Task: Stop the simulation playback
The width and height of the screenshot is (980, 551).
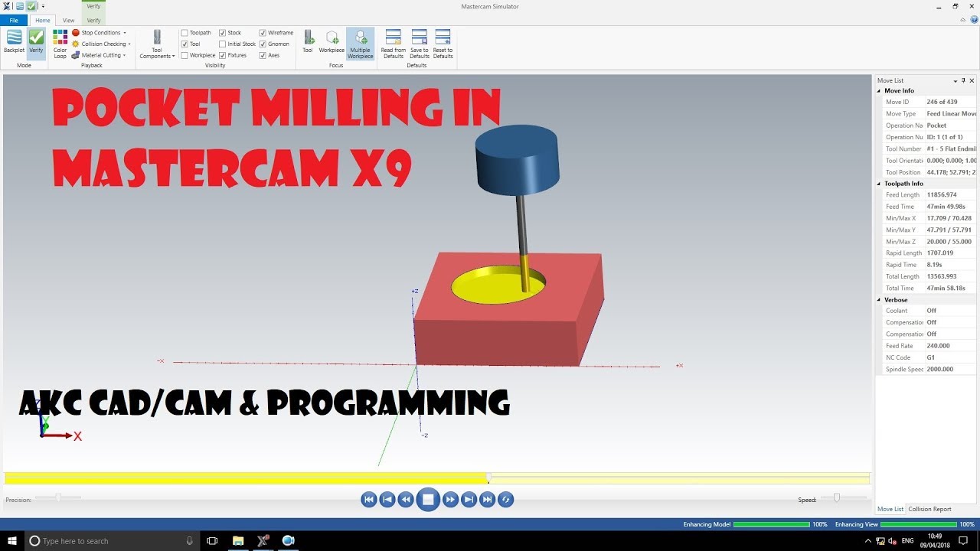Action: (x=428, y=500)
